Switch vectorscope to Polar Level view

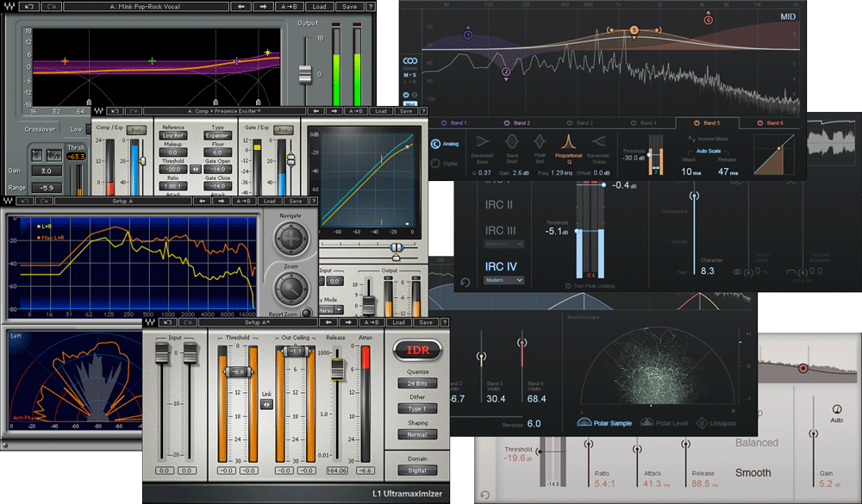(664, 423)
